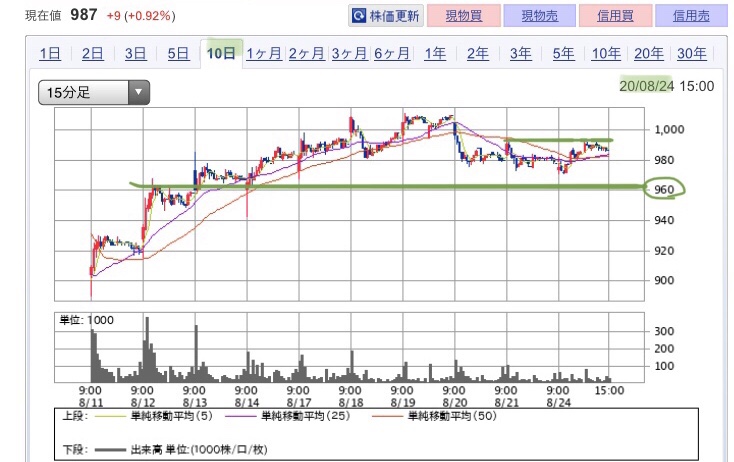Click the 単純移動平均(50) legend entry
The width and height of the screenshot is (734, 462).
[434, 416]
